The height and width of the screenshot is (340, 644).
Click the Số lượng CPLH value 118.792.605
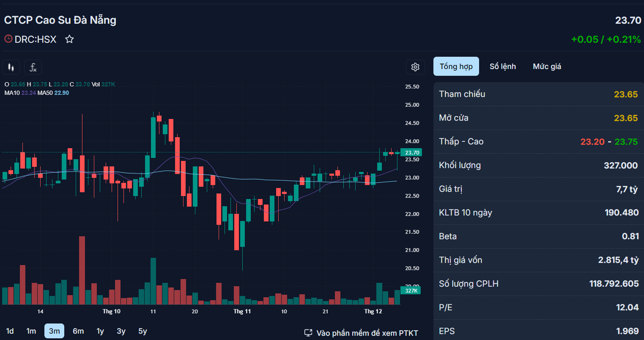[614, 284]
